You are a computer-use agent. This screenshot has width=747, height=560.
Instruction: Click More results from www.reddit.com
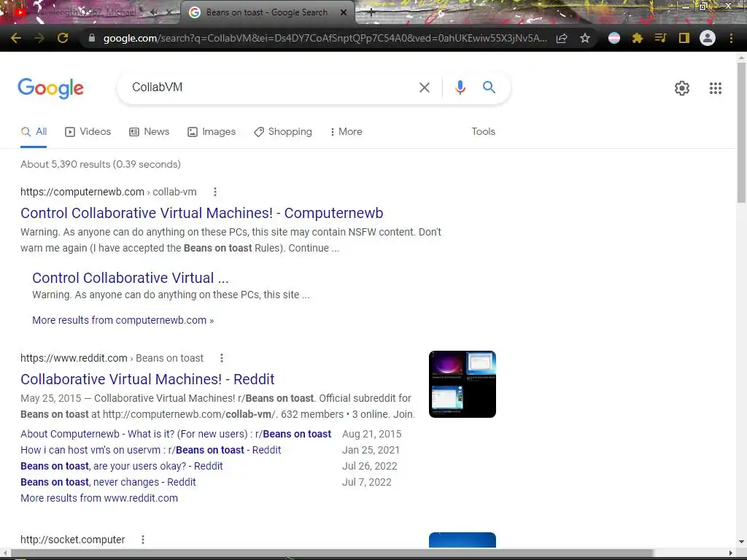(x=99, y=499)
